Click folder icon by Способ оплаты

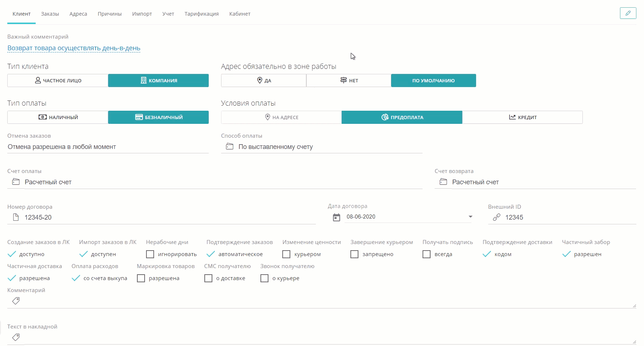[229, 146]
